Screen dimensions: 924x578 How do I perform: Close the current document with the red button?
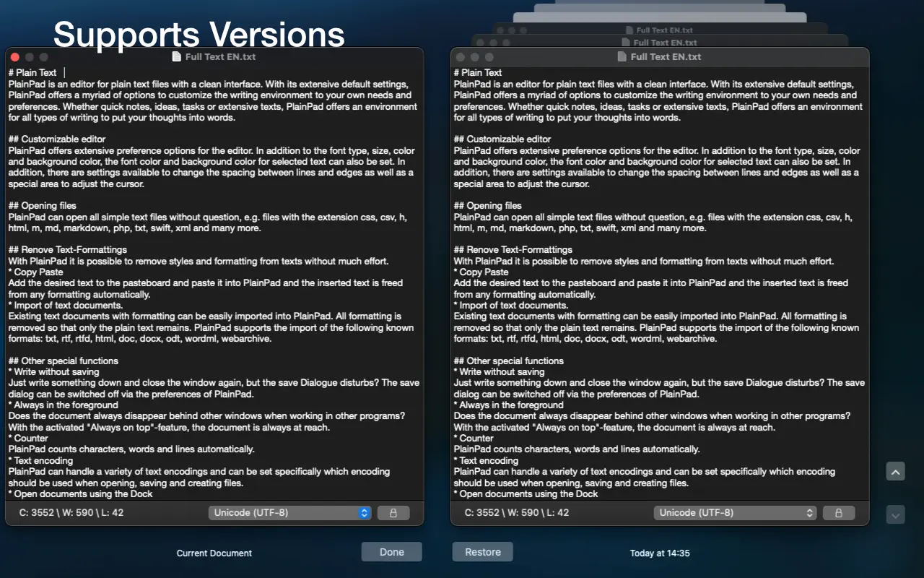pyautogui.click(x=15, y=56)
